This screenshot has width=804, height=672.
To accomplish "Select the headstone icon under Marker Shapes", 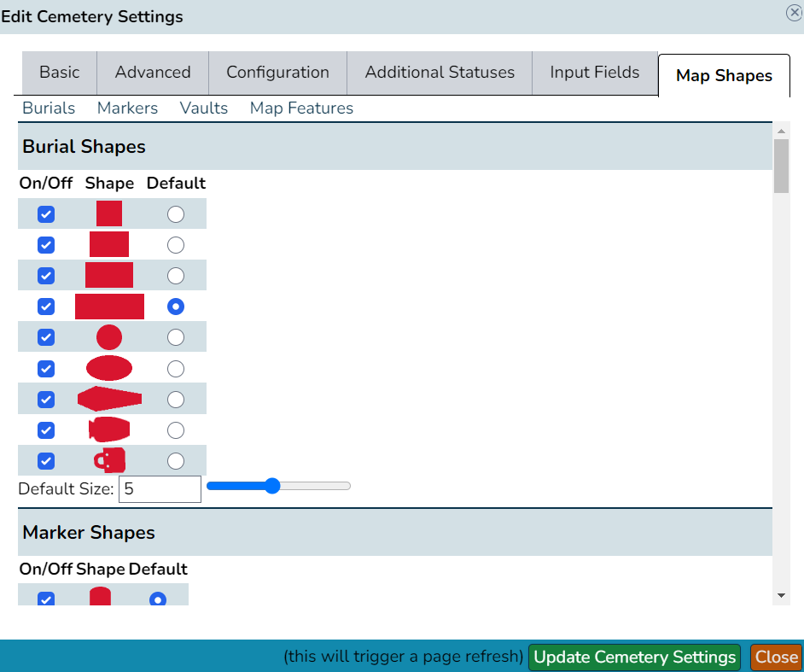I will 99,599.
